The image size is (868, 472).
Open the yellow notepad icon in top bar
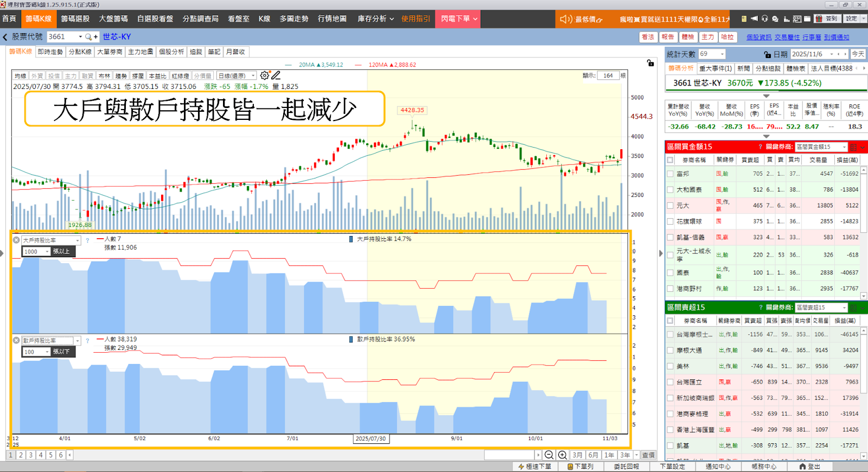(744, 18)
